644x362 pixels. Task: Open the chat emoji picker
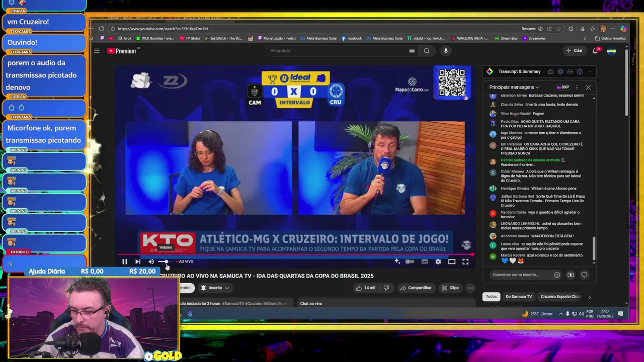557,275
